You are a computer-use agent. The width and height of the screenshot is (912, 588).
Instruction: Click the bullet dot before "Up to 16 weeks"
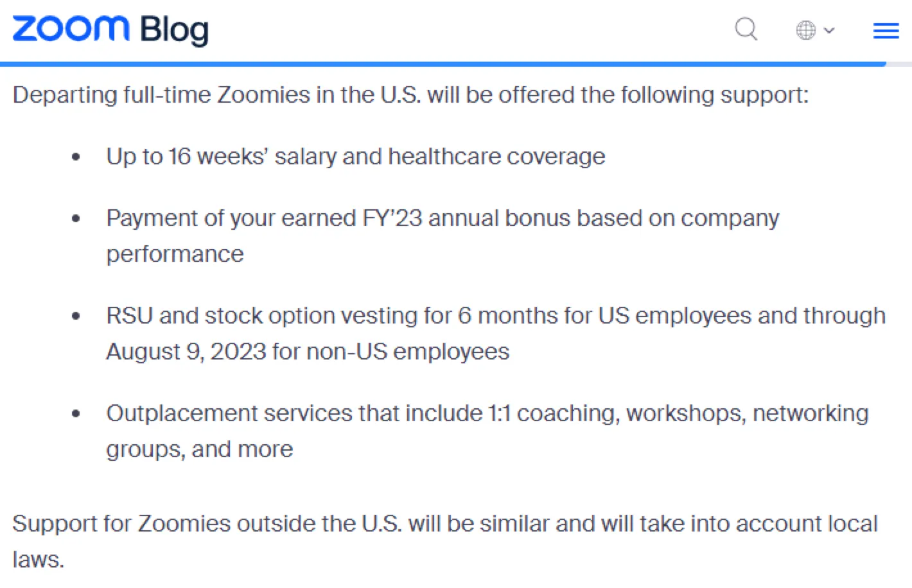pyautogui.click(x=76, y=157)
